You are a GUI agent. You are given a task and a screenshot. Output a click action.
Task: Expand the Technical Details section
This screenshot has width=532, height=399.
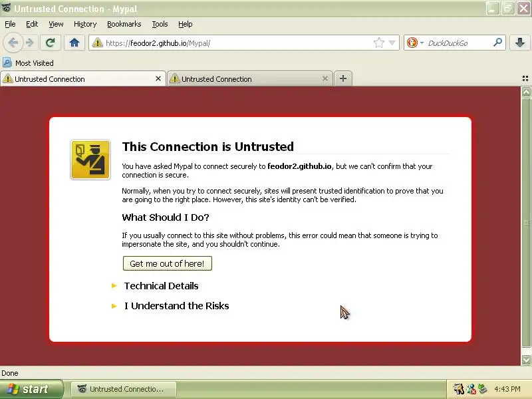click(161, 286)
